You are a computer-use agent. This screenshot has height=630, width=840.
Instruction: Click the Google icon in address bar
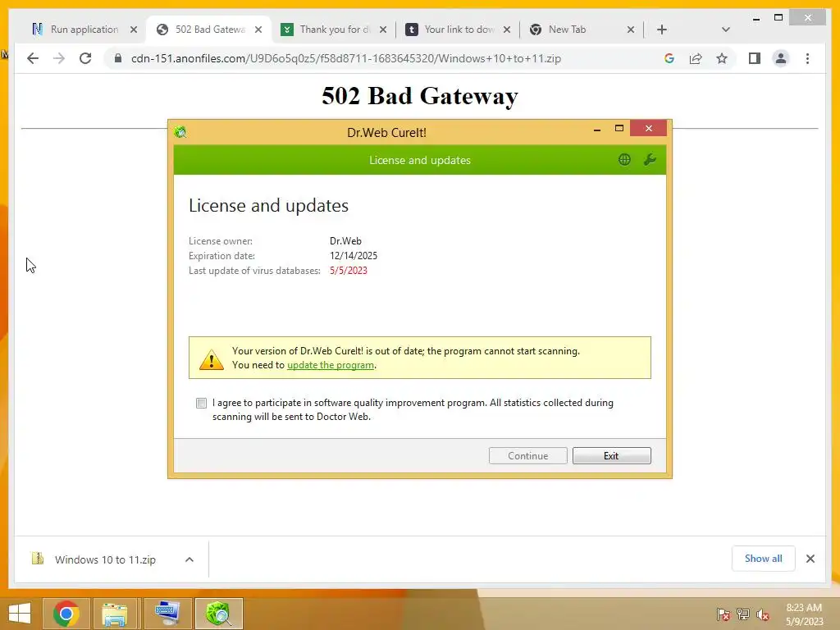pos(669,58)
